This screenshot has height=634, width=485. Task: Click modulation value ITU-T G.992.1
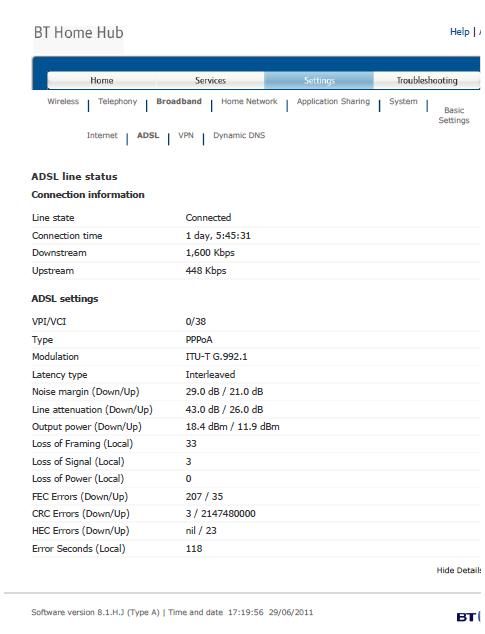(216, 357)
